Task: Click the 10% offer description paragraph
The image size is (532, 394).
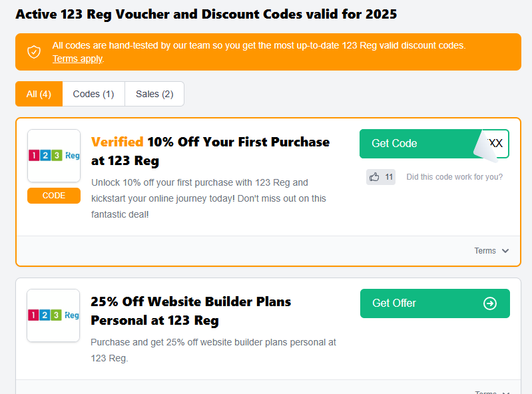Action: [x=208, y=198]
